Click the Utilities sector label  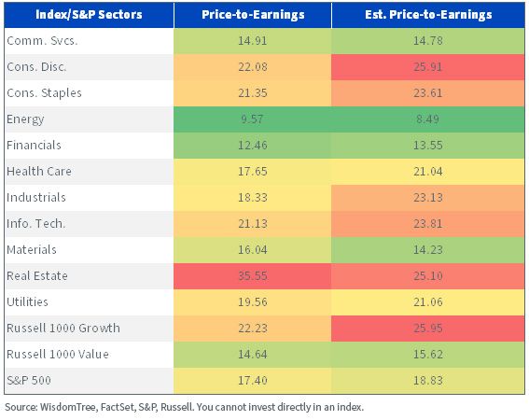coord(27,301)
